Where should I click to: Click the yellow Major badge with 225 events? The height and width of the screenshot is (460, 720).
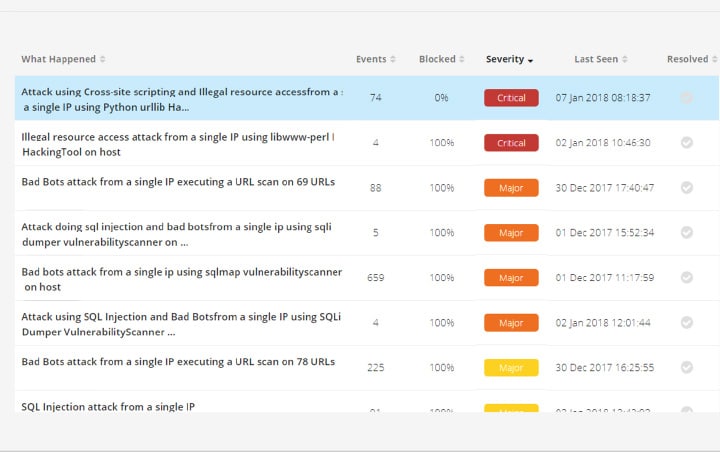pyautogui.click(x=511, y=368)
